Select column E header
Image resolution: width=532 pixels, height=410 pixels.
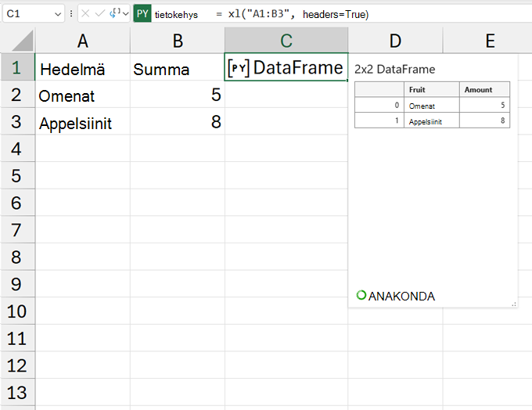click(x=490, y=41)
